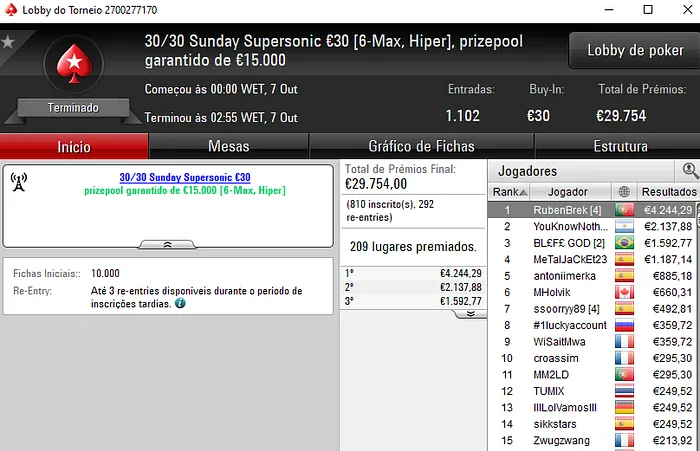
Task: Click ssoorryy89's Spain flag
Action: [624, 309]
